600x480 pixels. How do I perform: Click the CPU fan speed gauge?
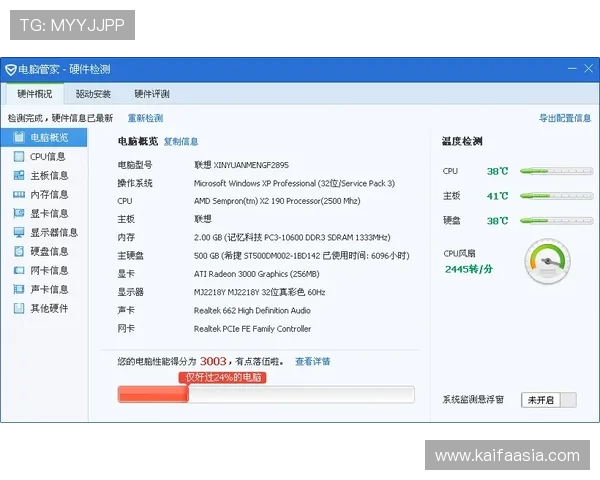click(548, 261)
